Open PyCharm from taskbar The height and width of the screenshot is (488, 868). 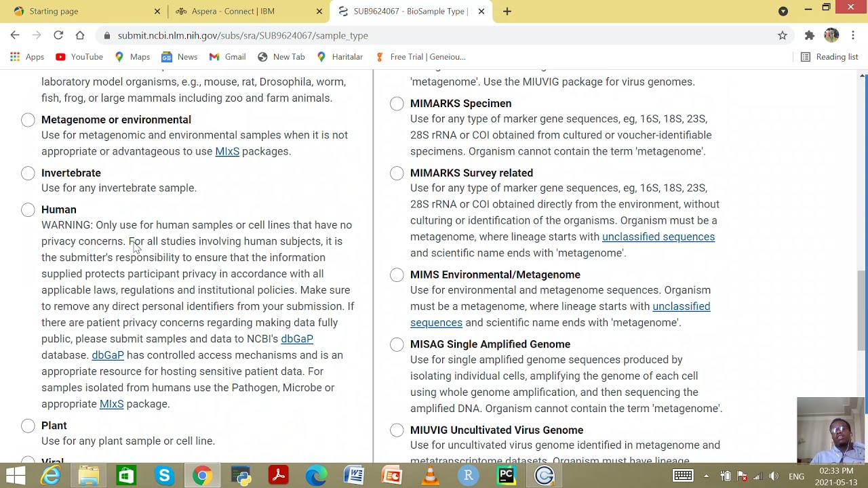[506, 476]
